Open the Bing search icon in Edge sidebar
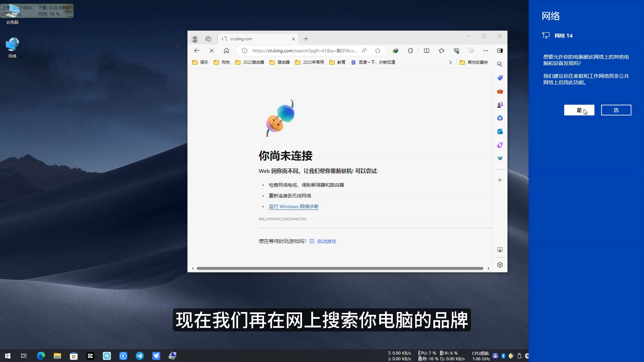This screenshot has height=362, width=644. [500, 64]
